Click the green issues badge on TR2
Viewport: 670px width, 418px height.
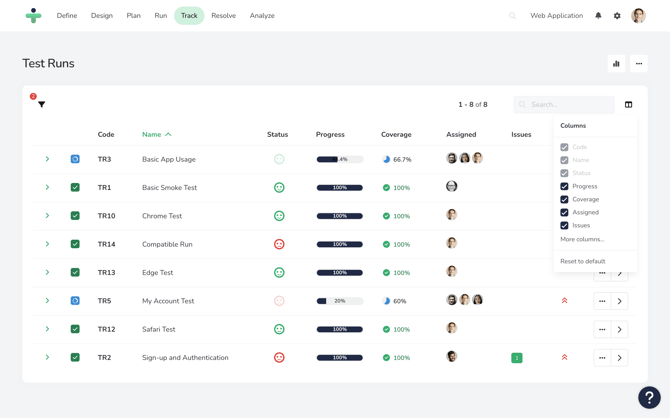point(517,358)
